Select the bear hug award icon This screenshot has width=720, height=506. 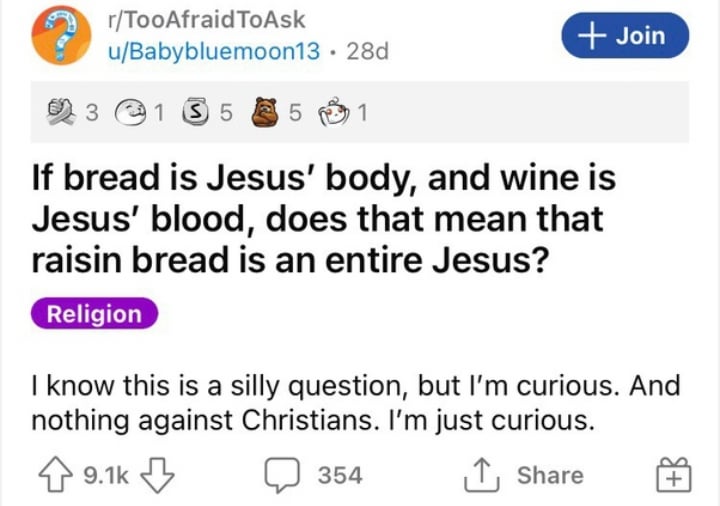[265, 112]
